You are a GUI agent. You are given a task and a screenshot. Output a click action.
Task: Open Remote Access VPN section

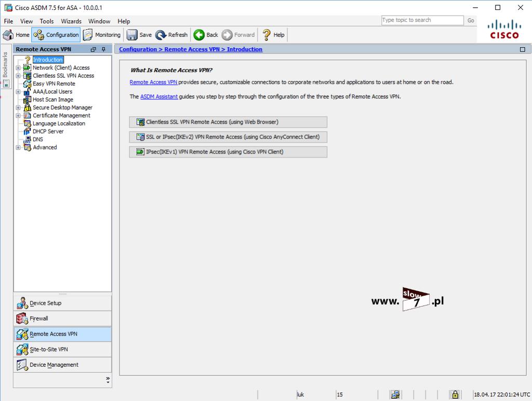pos(62,334)
